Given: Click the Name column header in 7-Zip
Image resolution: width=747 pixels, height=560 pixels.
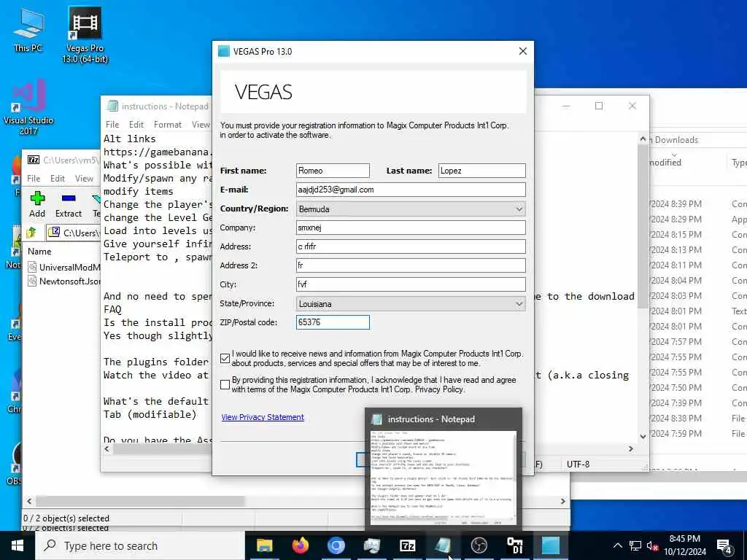Looking at the screenshot, I should (x=39, y=252).
